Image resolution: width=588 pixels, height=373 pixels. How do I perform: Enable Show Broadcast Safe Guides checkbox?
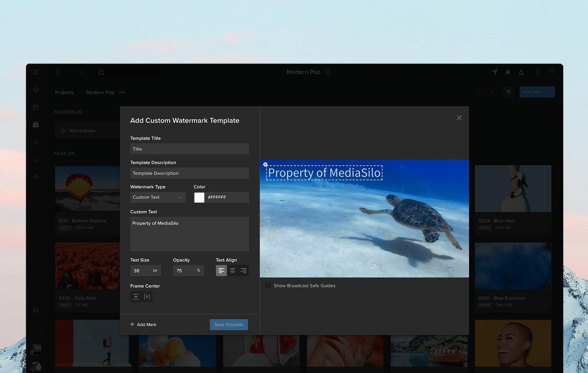click(268, 286)
